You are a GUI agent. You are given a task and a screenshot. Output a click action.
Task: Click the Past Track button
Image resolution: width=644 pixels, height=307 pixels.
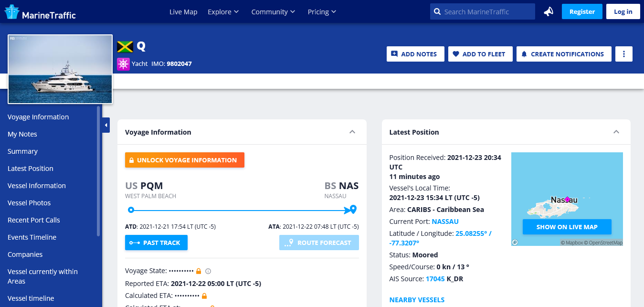coord(156,243)
